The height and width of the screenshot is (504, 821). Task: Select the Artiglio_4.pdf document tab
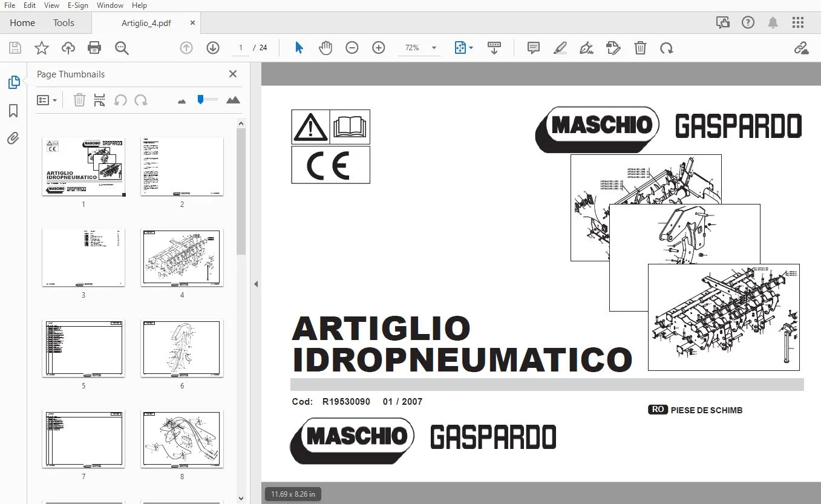[x=146, y=23]
